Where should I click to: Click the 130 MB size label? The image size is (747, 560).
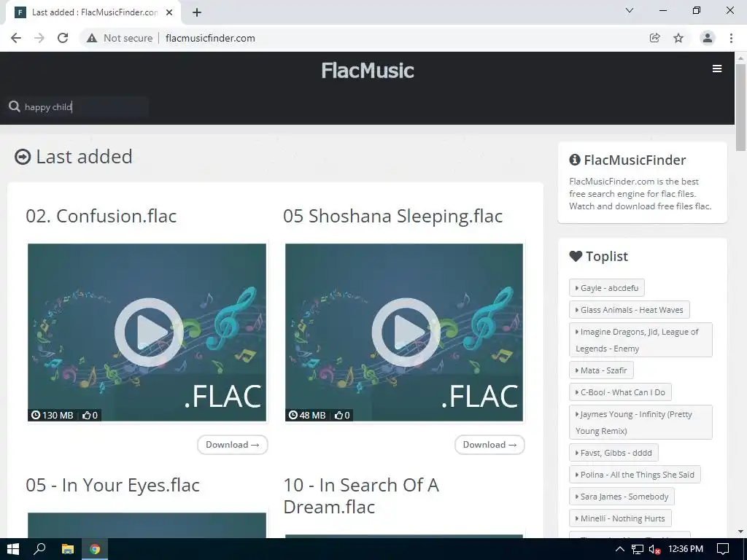click(x=58, y=415)
